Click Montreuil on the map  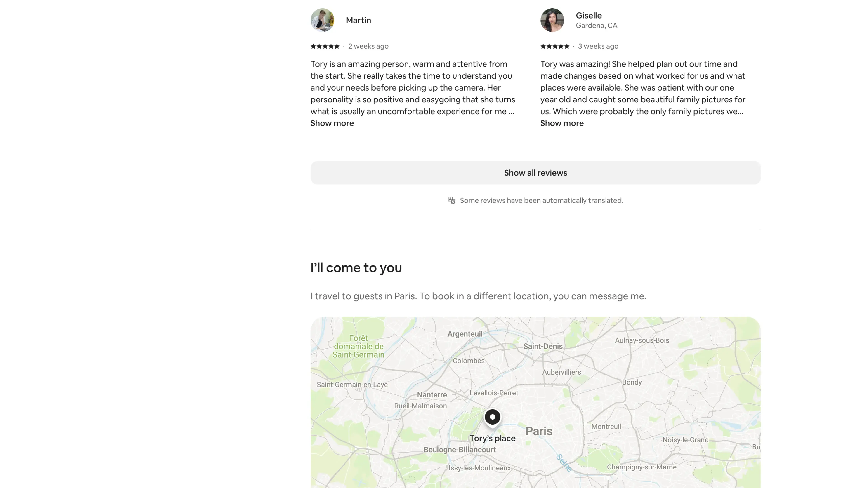click(x=606, y=426)
